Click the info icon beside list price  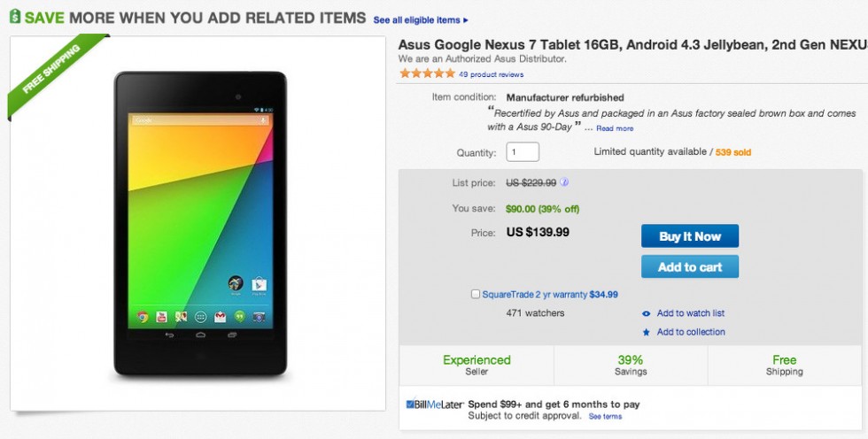(564, 183)
